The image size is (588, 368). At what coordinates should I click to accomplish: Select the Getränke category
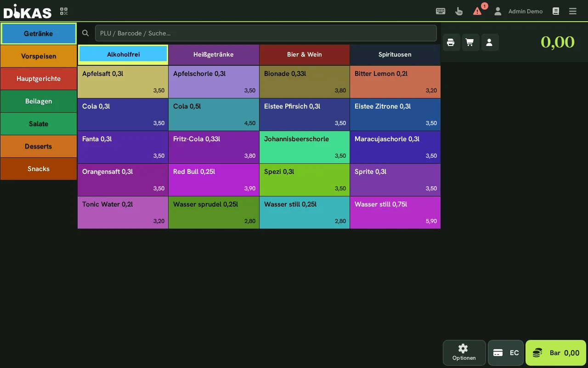point(39,34)
